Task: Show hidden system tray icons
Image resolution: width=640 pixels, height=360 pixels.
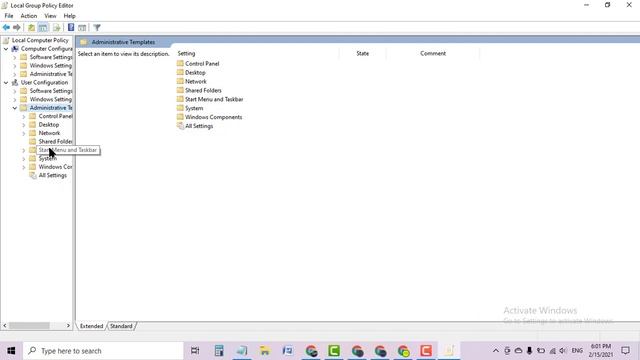Action: tap(496, 351)
